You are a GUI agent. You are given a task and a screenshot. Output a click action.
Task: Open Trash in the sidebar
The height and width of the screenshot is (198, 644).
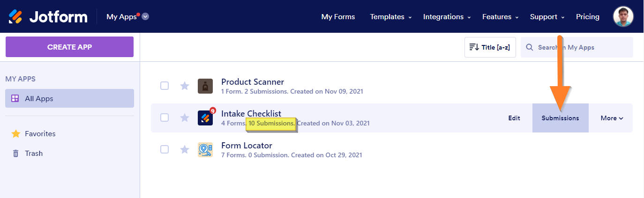pos(34,153)
